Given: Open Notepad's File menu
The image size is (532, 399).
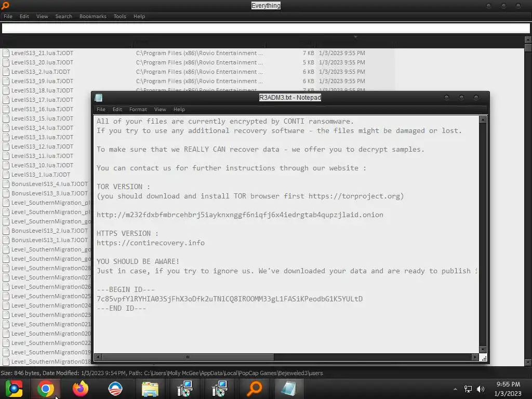Looking at the screenshot, I should click(x=101, y=109).
